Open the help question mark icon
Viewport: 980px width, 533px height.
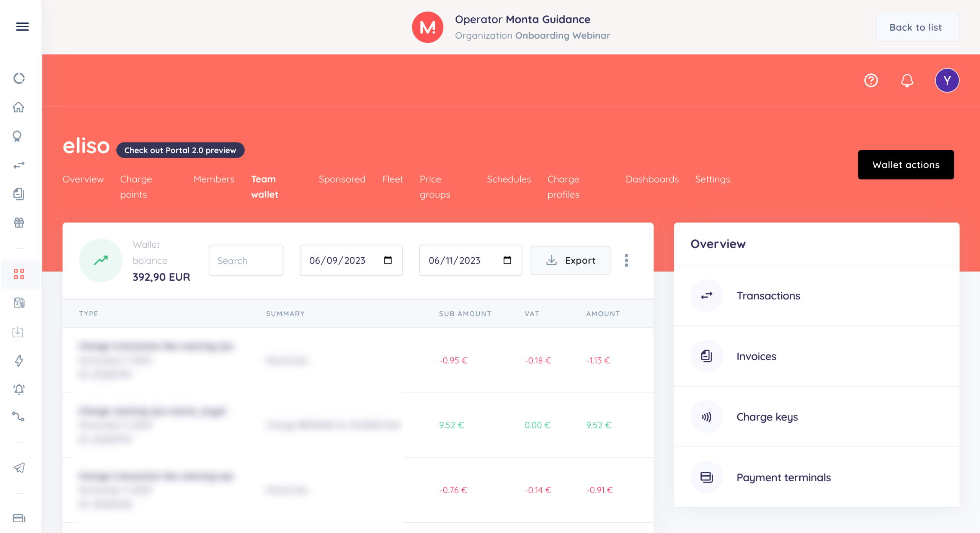tap(871, 80)
